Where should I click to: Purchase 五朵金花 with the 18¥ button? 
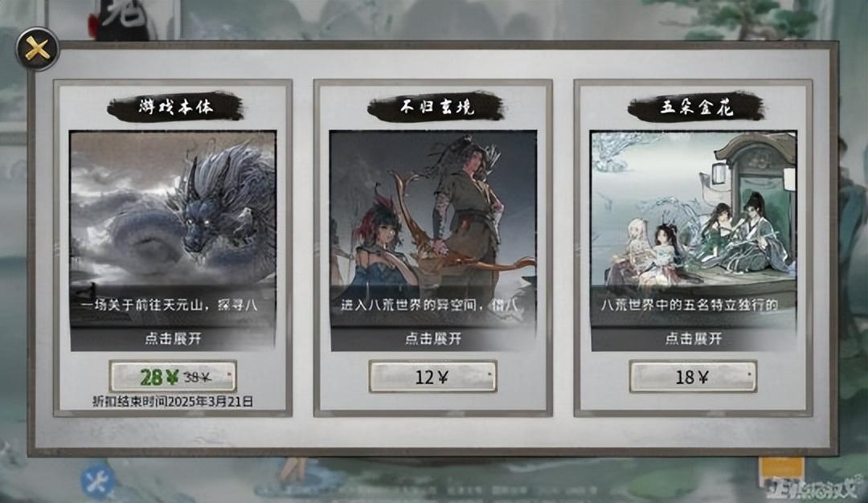(693, 377)
